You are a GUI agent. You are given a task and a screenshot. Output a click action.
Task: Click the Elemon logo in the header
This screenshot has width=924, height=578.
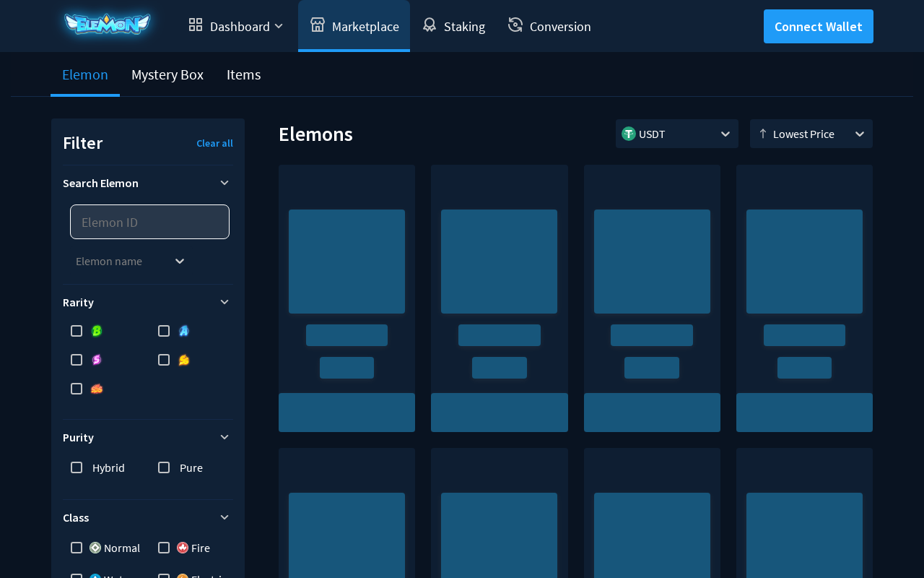click(x=107, y=25)
